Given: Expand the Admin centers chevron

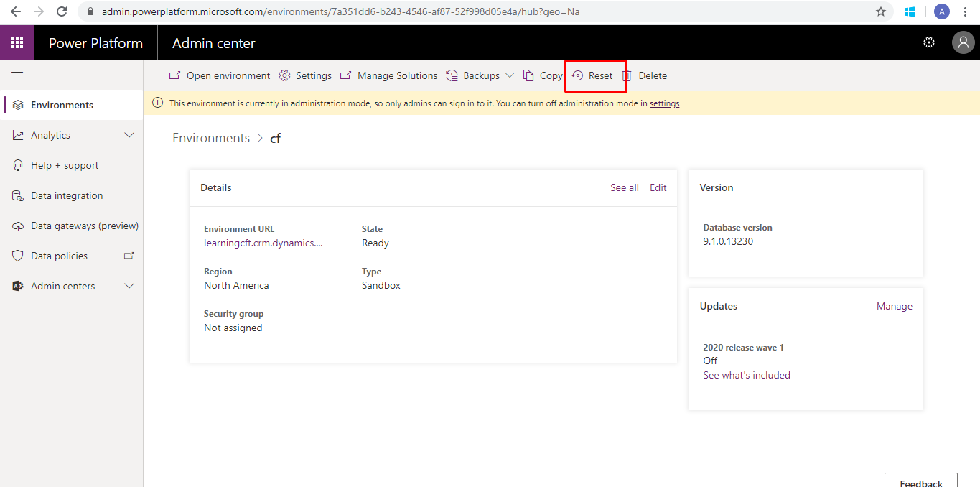Looking at the screenshot, I should pyautogui.click(x=129, y=286).
